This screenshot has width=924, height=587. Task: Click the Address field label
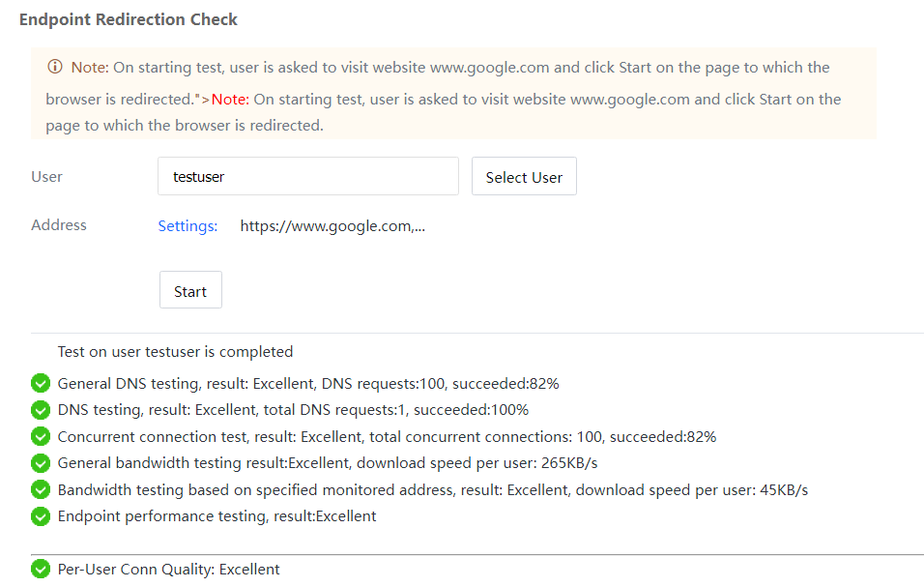click(59, 225)
